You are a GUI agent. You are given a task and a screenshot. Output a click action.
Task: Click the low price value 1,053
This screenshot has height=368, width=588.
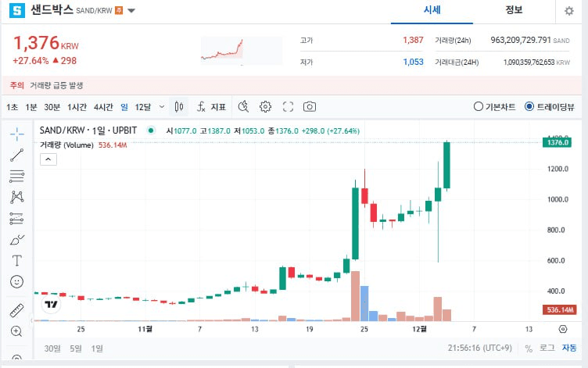413,62
